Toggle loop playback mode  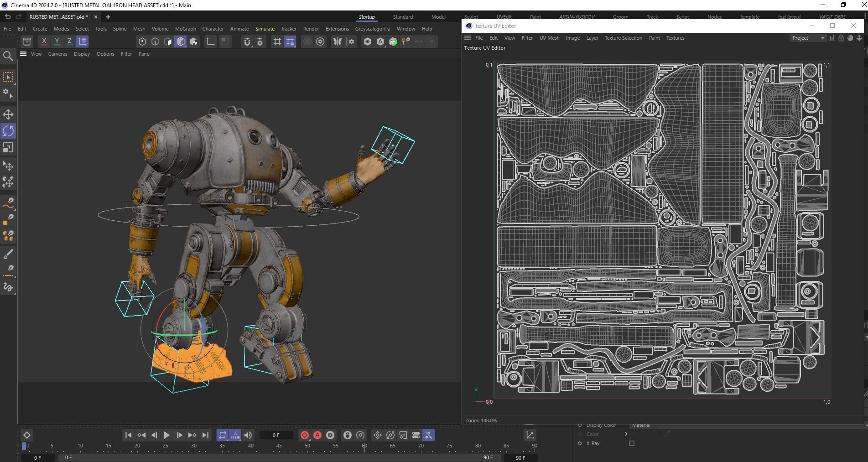point(222,435)
